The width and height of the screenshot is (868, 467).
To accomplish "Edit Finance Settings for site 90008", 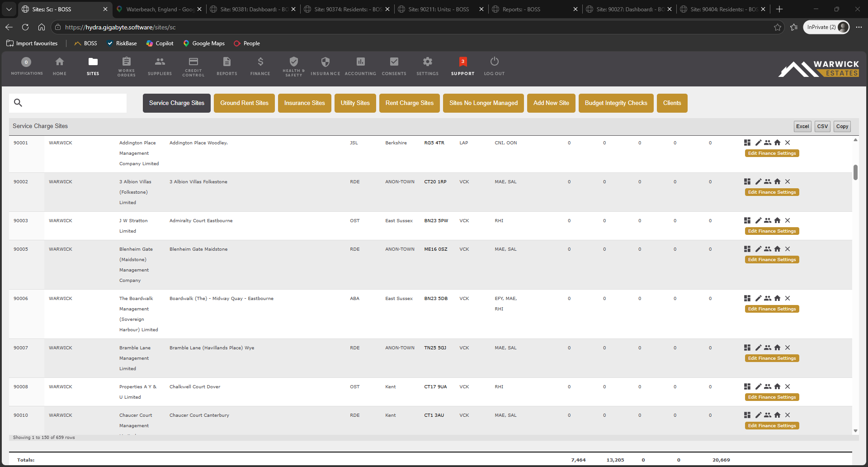I will point(772,397).
